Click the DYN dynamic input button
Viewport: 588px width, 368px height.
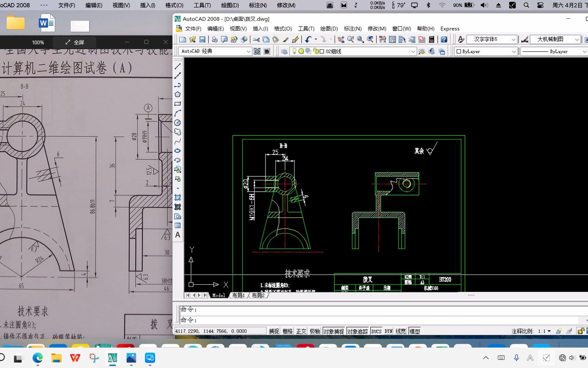388,331
